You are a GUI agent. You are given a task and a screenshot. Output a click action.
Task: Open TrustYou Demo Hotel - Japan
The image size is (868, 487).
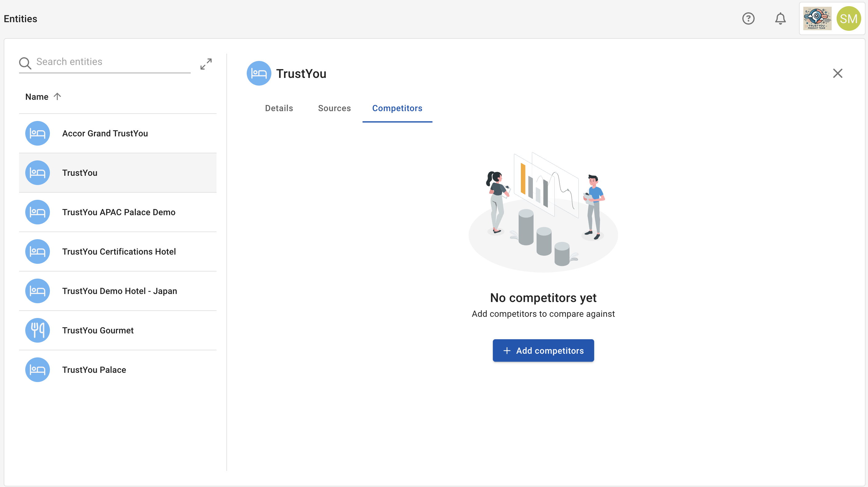[x=118, y=291]
